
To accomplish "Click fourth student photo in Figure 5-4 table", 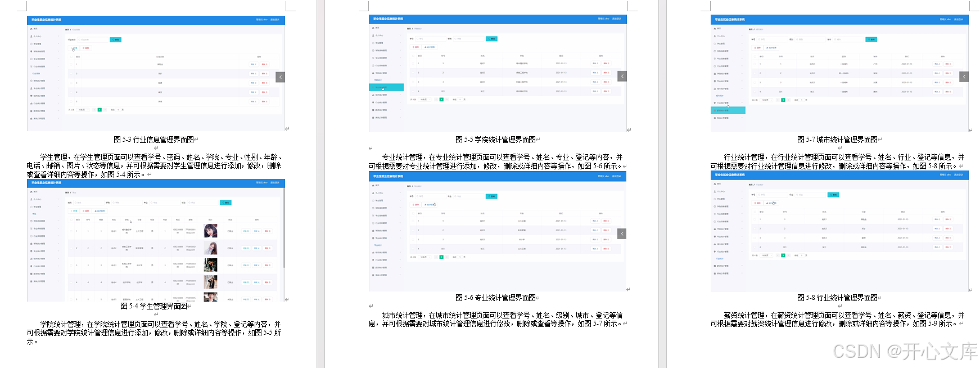I will tap(210, 281).
